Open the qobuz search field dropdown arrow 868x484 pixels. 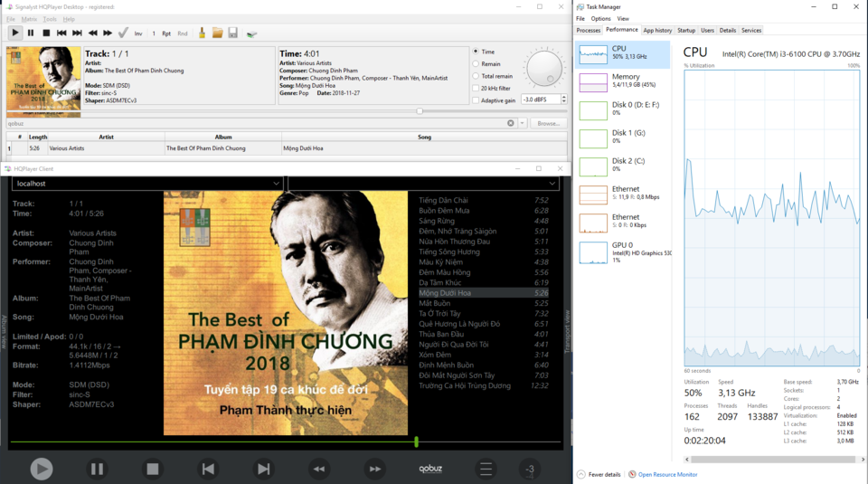coord(522,124)
